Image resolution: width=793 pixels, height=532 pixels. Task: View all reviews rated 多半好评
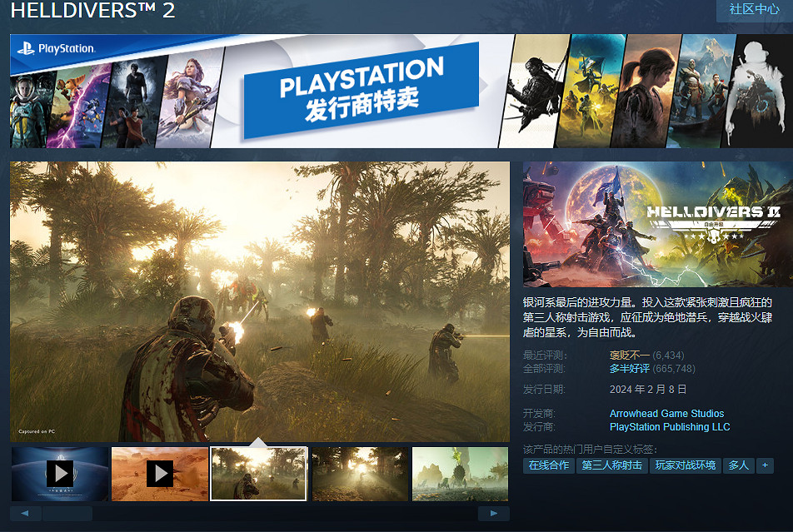coord(628,369)
